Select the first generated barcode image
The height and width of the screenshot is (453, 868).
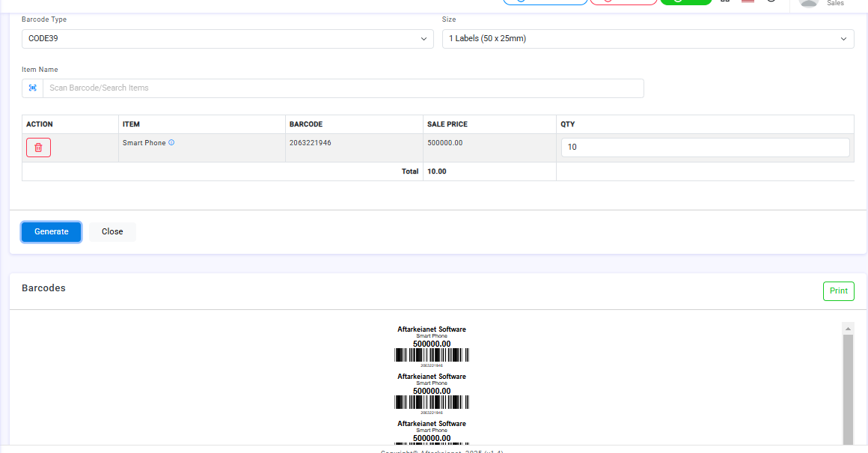coord(432,355)
